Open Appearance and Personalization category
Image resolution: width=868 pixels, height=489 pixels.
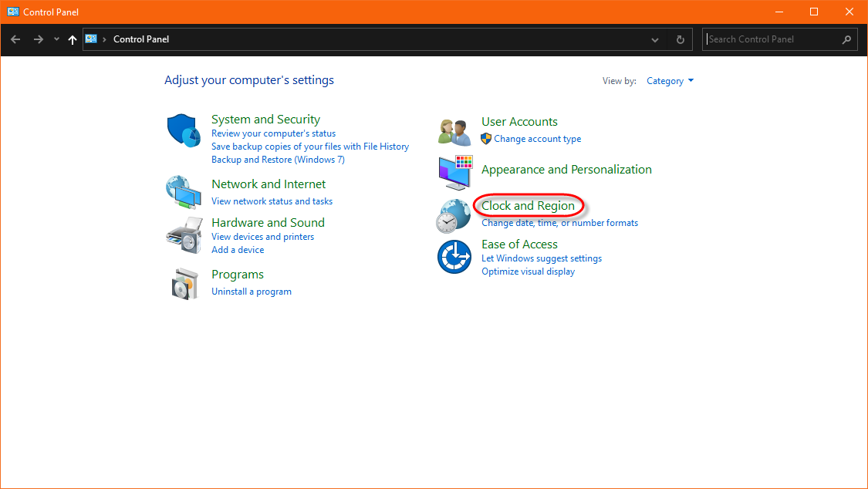(x=566, y=170)
